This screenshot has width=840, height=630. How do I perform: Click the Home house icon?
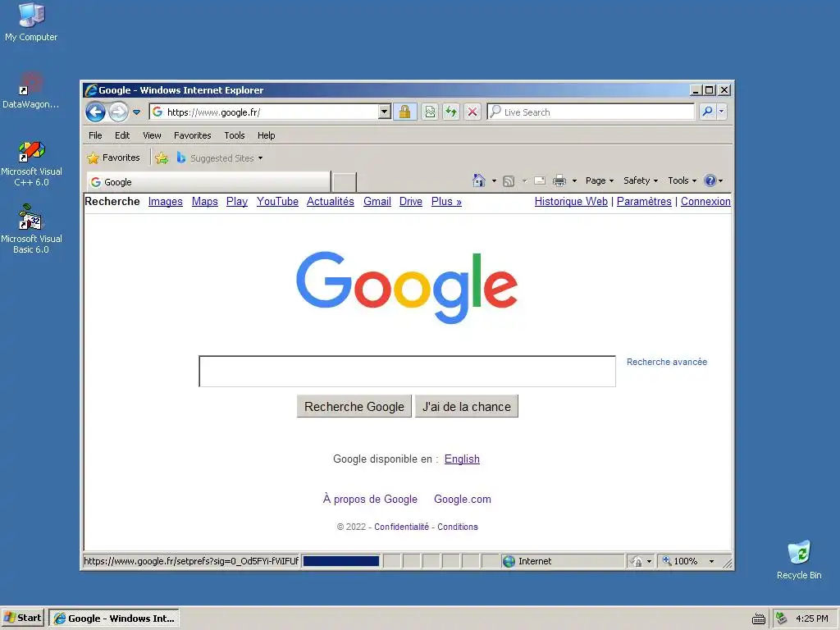click(x=479, y=180)
